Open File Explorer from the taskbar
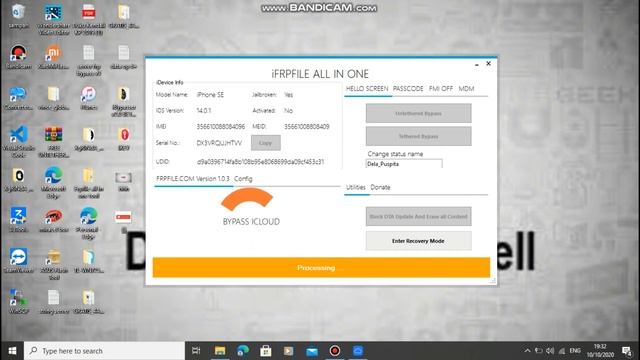This screenshot has height=360, width=640. [x=220, y=351]
